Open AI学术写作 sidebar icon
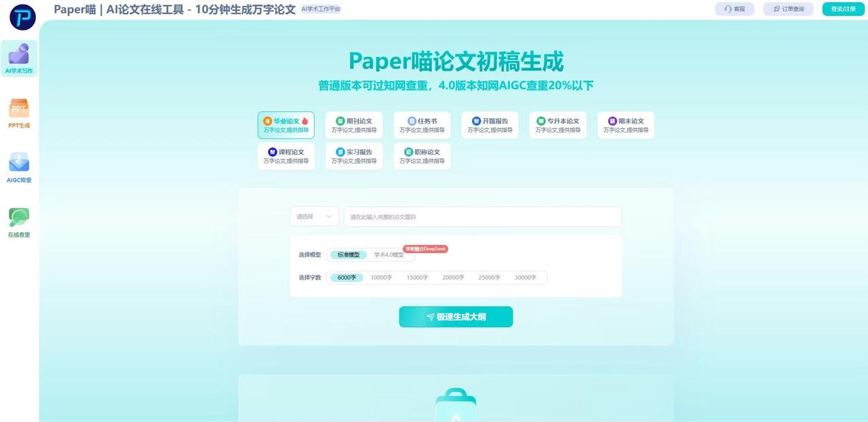The height and width of the screenshot is (422, 868). (x=19, y=54)
